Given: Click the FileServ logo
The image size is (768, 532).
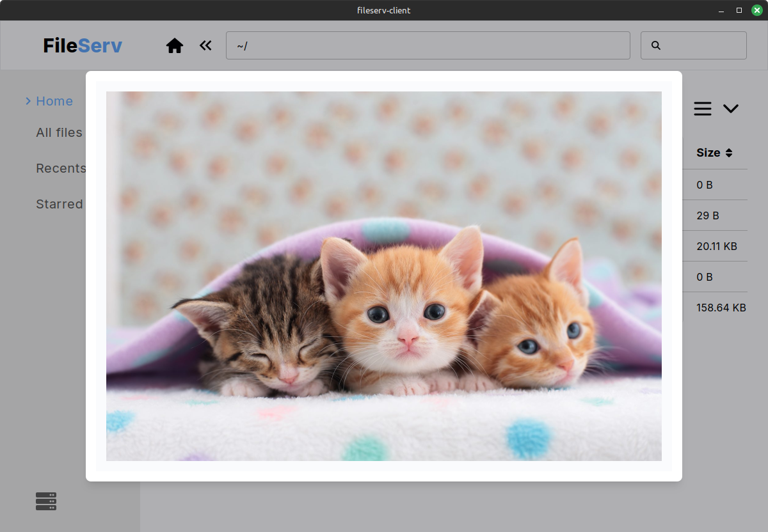Looking at the screenshot, I should pyautogui.click(x=83, y=46).
